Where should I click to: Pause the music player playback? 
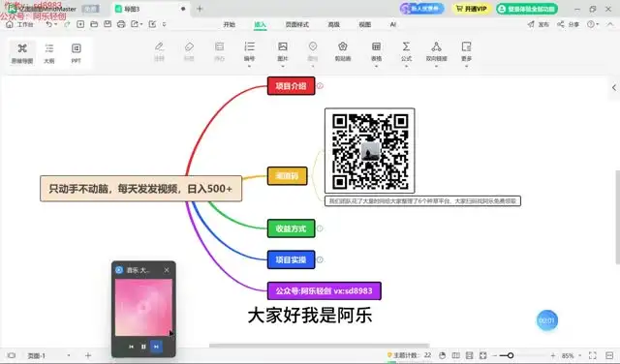click(x=143, y=347)
